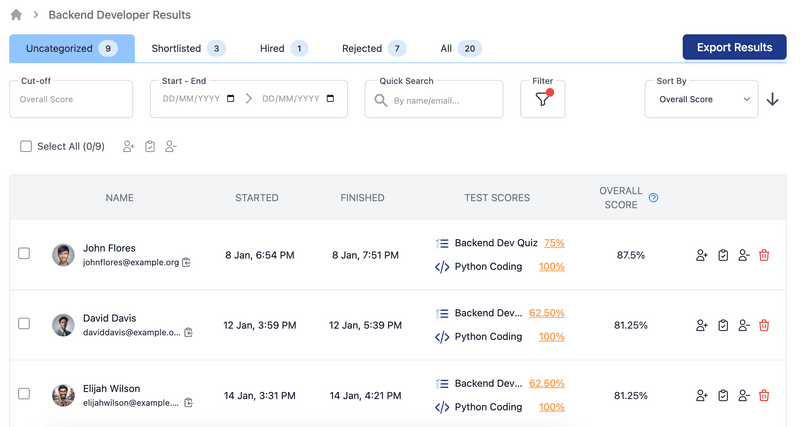Open the start date picker
The image size is (800, 427).
[x=232, y=99]
